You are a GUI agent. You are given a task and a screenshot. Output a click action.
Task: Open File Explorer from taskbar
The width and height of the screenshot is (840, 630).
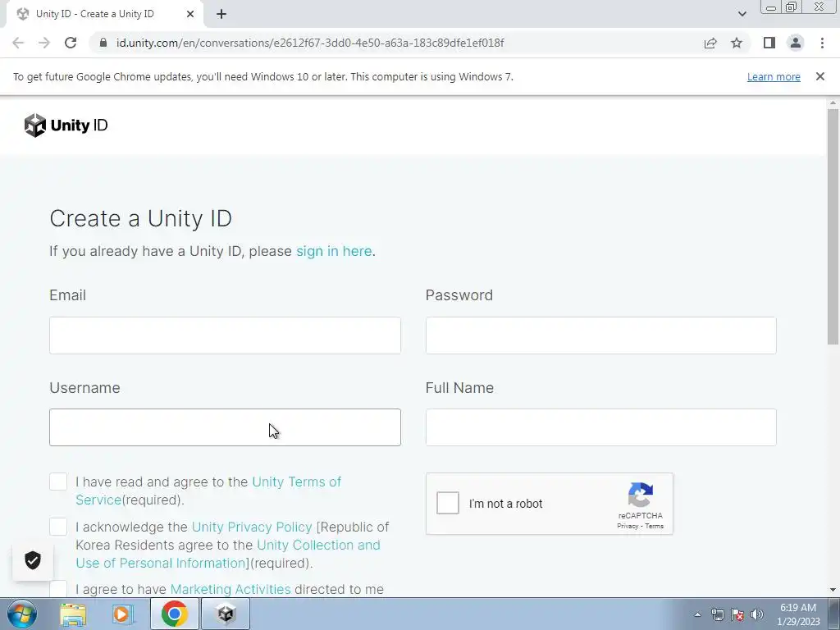click(73, 614)
